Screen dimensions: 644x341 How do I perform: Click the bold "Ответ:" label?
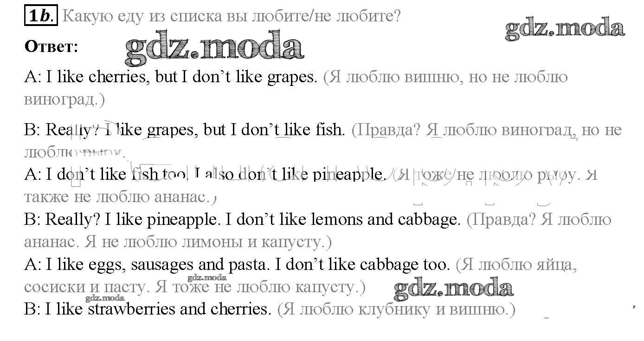point(51,46)
